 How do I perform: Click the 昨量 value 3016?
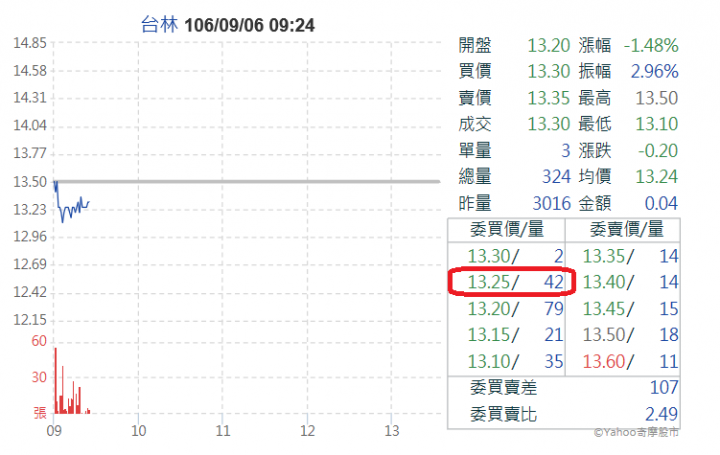click(551, 203)
